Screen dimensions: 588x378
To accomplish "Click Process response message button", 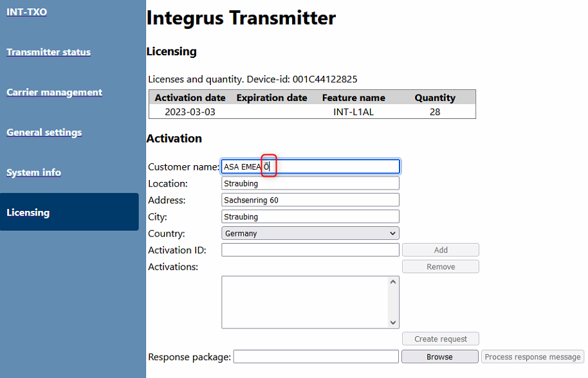I will pyautogui.click(x=533, y=357).
